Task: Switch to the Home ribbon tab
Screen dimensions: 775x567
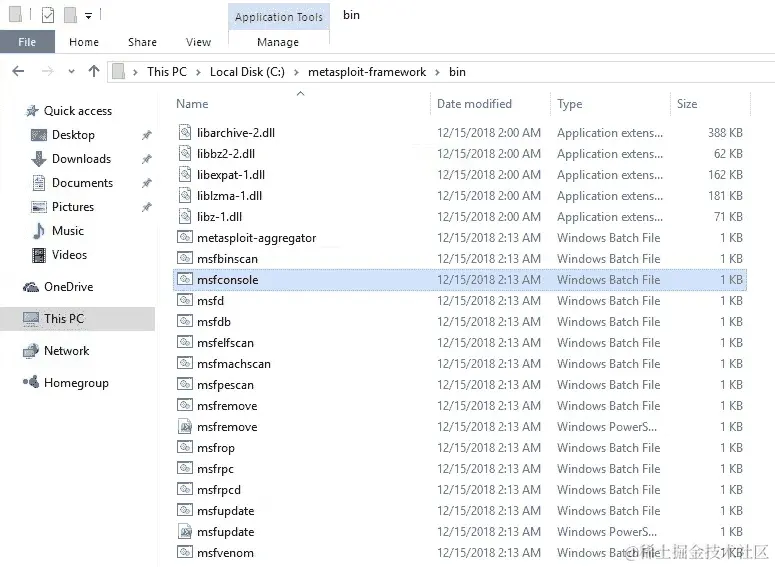Action: click(x=84, y=42)
